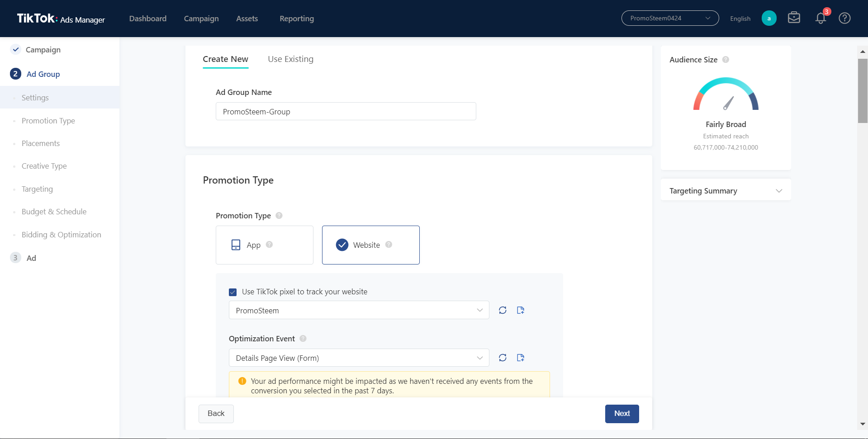Open the Dashboard menu
This screenshot has height=439, width=868.
(148, 19)
